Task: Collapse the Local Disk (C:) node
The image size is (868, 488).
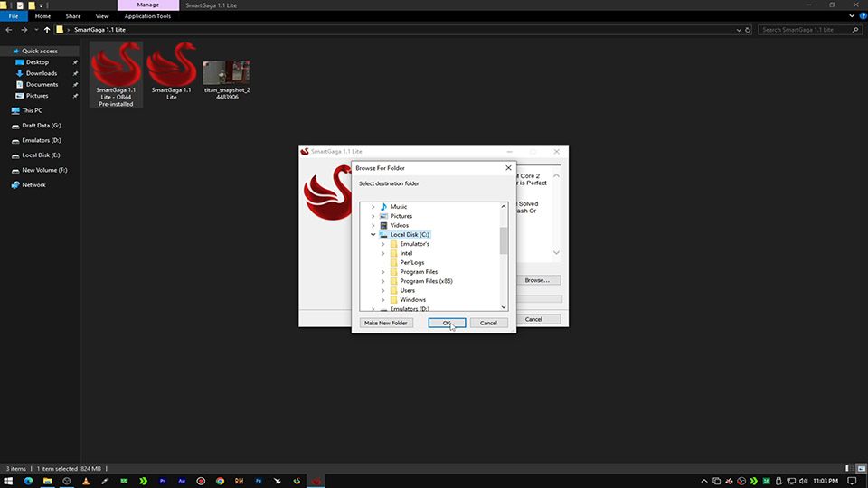Action: [373, 235]
